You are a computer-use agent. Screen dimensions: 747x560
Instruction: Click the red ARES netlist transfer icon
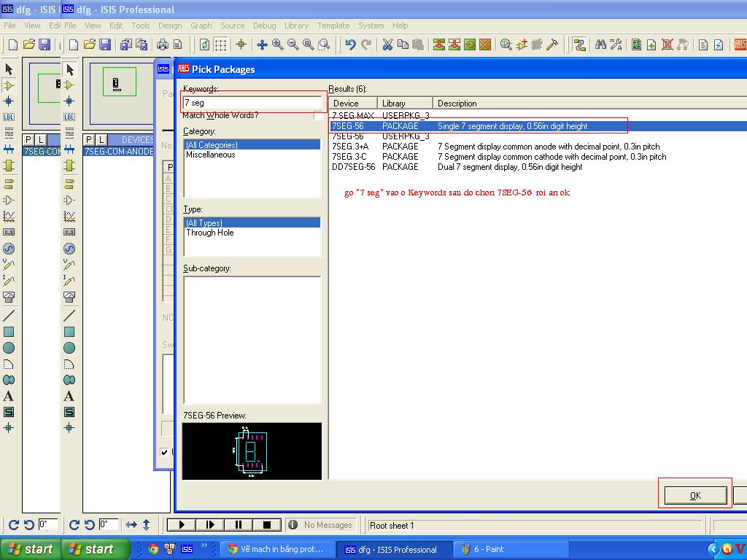[740, 44]
